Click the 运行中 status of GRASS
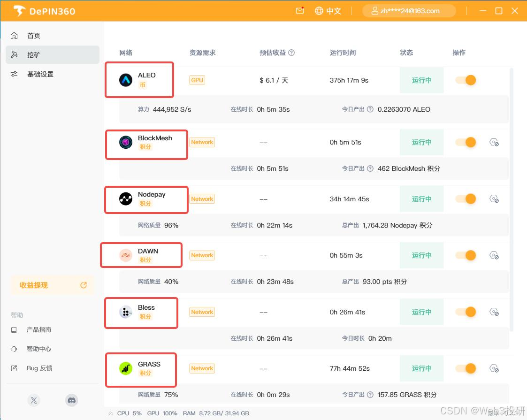This screenshot has width=527, height=420. 421,368
